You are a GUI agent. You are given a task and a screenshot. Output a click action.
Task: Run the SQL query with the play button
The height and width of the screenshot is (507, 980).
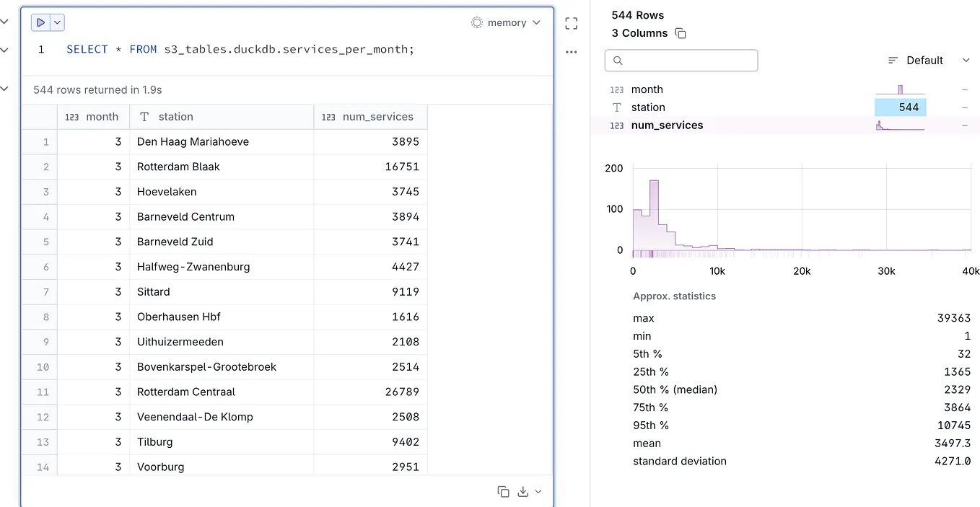pyautogui.click(x=40, y=22)
